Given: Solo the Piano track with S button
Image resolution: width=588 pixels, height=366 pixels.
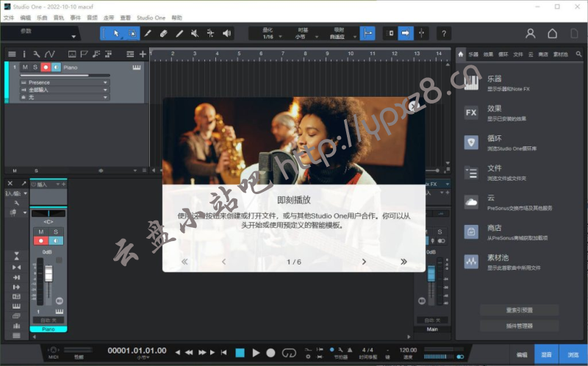Looking at the screenshot, I should point(35,67).
